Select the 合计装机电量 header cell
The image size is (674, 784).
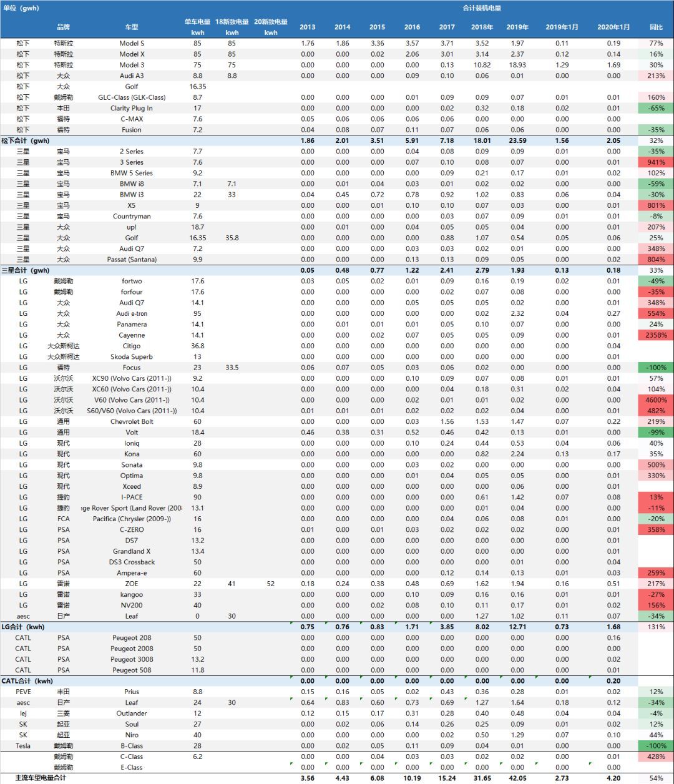click(482, 8)
